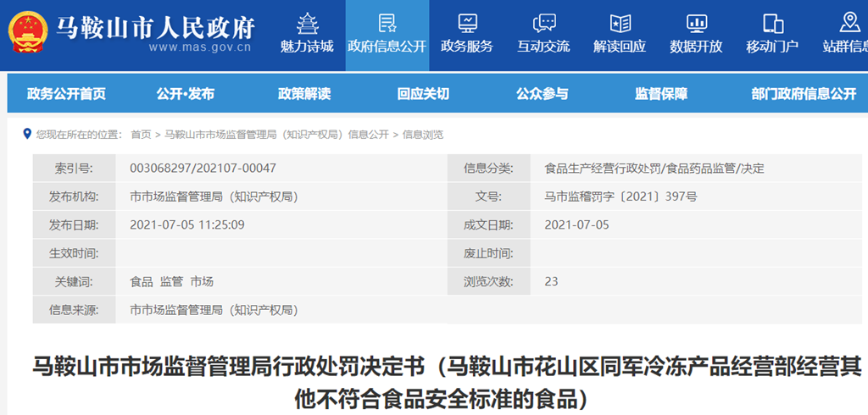Viewport: 868px width, 415px height.
Task: Click the 首页 breadcrumb link
Action: tap(141, 135)
